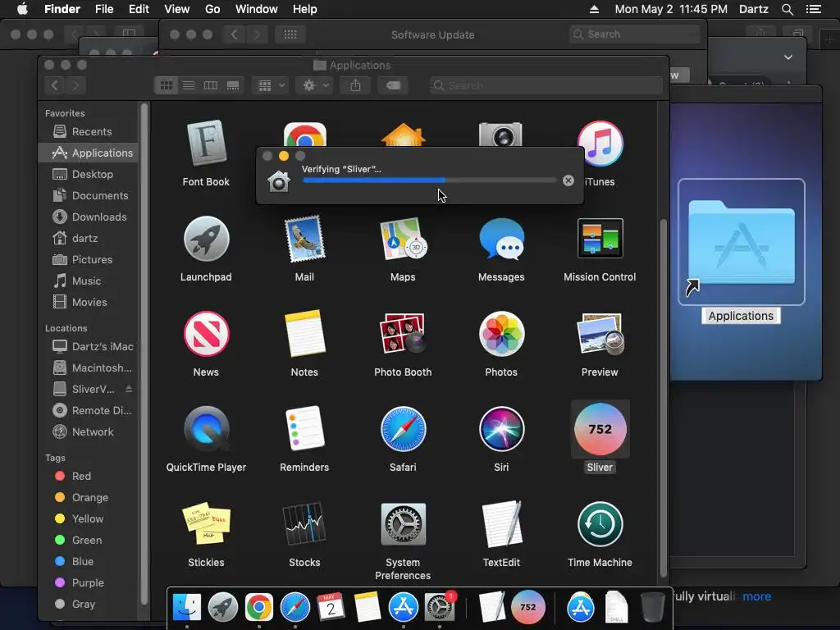840x630 pixels.
Task: Open the Photo Booth app icon
Action: (403, 334)
